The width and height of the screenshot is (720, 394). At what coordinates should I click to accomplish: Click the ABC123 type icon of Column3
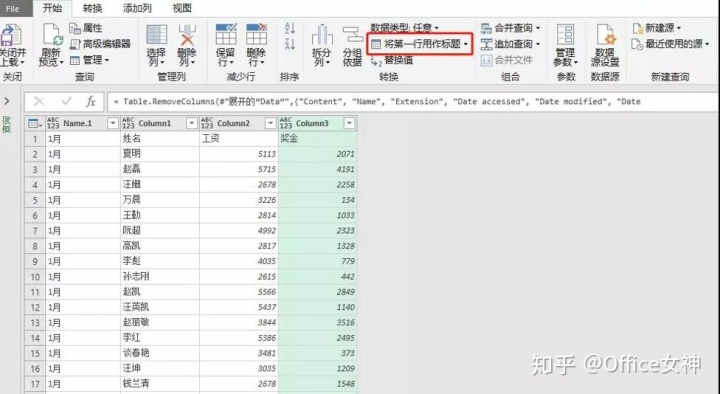point(286,123)
